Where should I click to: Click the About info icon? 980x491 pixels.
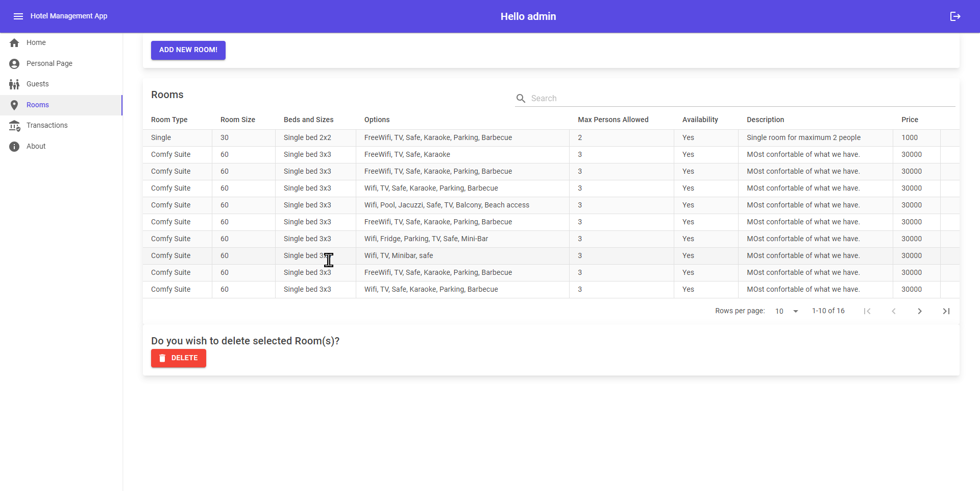[x=15, y=146]
